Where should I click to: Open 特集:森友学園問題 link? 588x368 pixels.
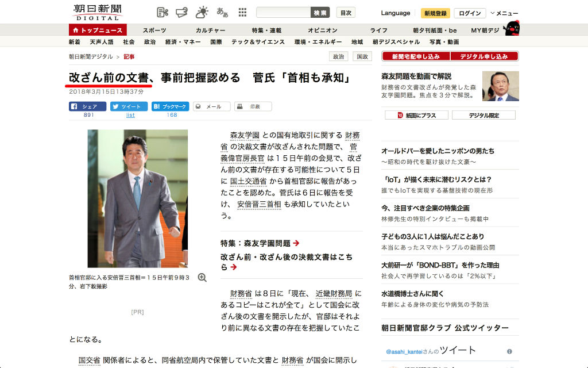pyautogui.click(x=260, y=243)
